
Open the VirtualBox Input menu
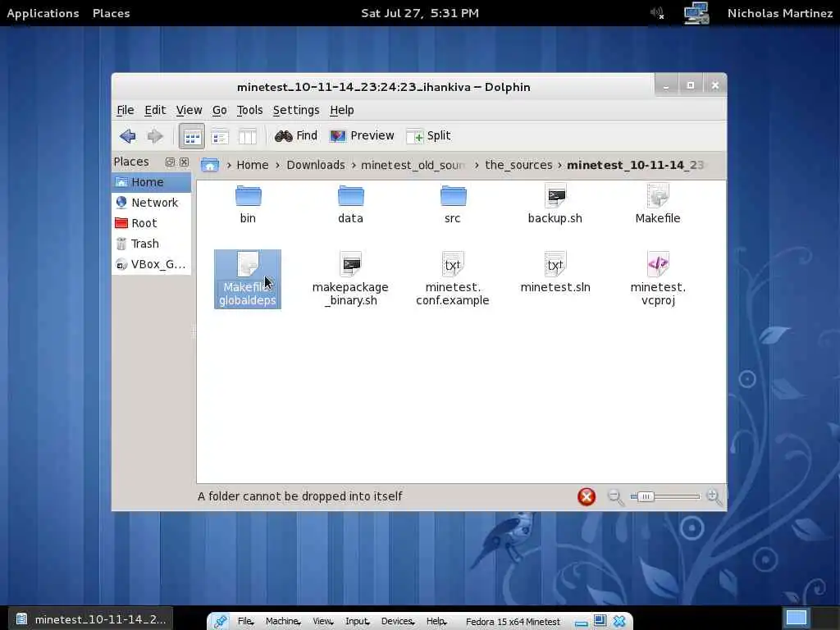pyautogui.click(x=358, y=622)
